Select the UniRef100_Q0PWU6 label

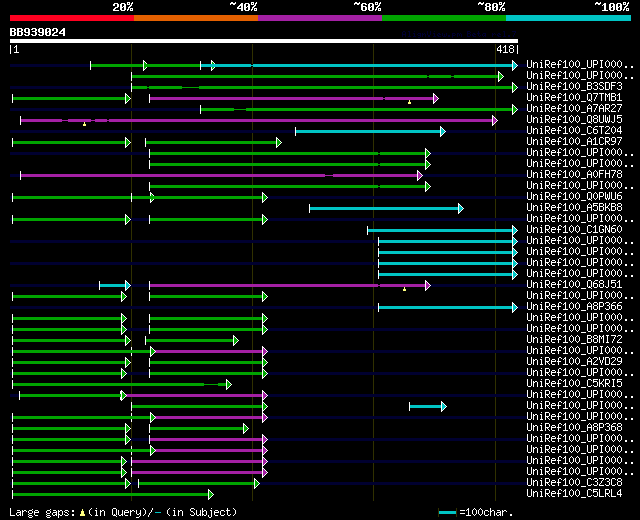coord(574,197)
